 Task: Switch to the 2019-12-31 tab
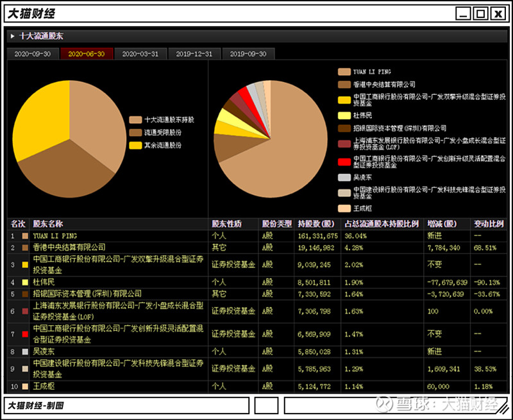coord(194,54)
